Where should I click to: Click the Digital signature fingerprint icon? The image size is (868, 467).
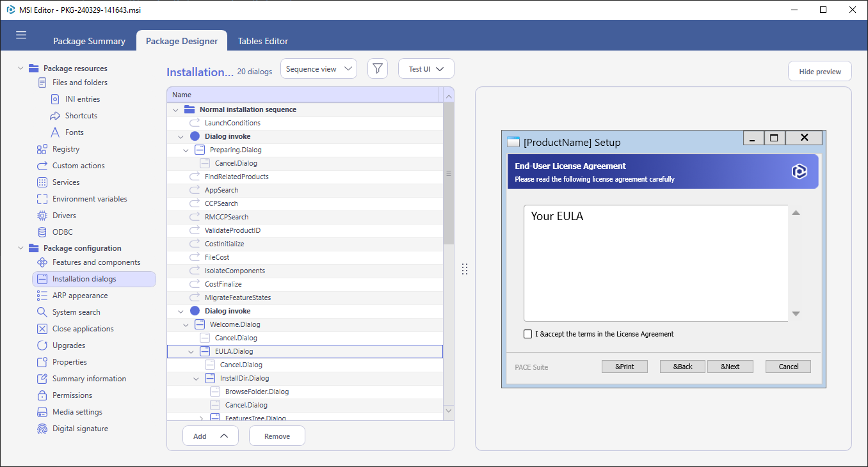[x=42, y=429]
